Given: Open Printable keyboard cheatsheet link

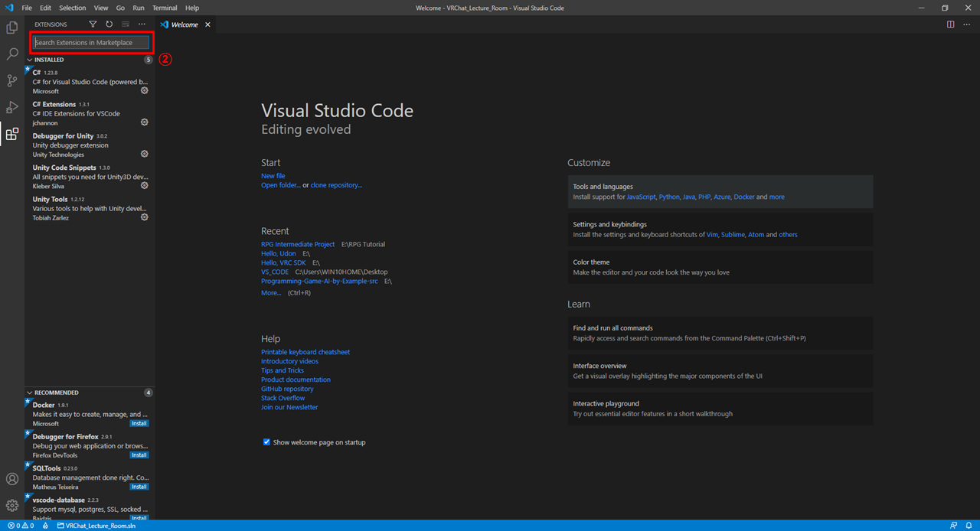Looking at the screenshot, I should (x=305, y=352).
